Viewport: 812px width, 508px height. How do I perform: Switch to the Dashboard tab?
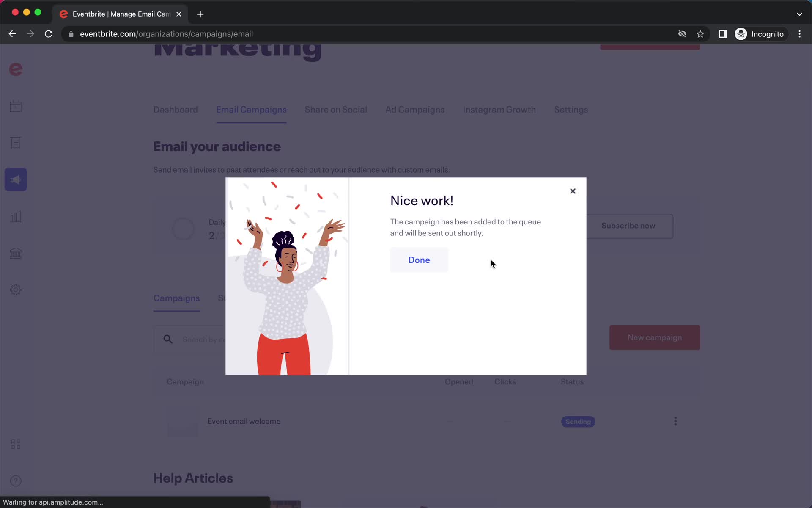(x=176, y=110)
